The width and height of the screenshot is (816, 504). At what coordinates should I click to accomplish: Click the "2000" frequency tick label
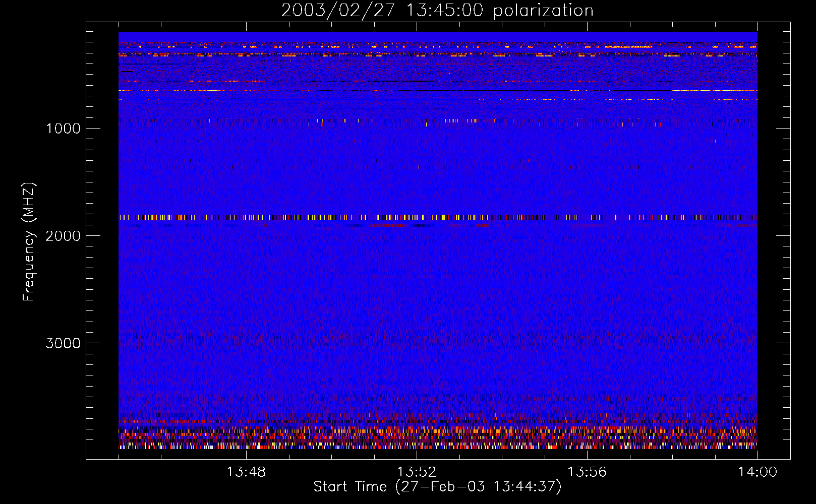click(x=63, y=236)
